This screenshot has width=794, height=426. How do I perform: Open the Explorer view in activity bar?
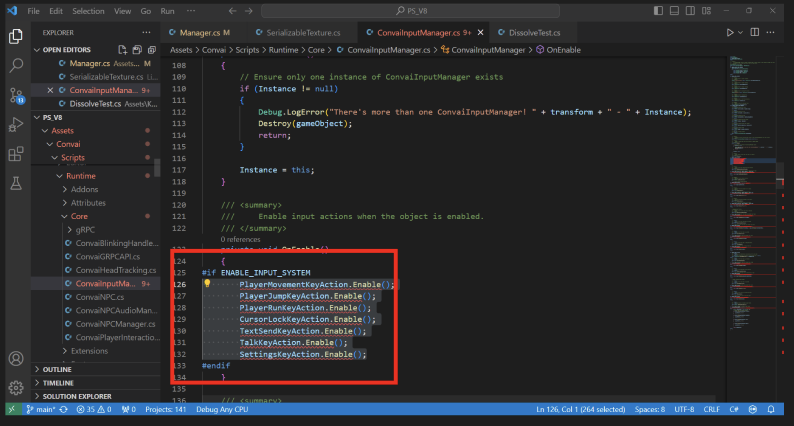pyautogui.click(x=16, y=36)
